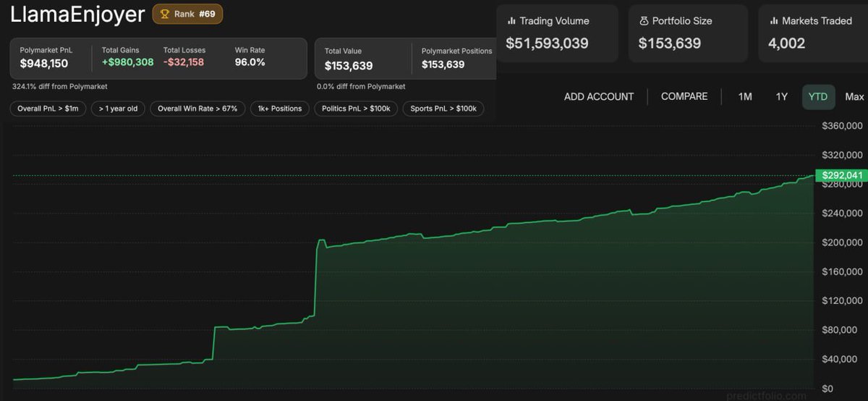This screenshot has width=868, height=401.
Task: Select the 'Sports PnL > $100k' tag
Action: point(443,109)
